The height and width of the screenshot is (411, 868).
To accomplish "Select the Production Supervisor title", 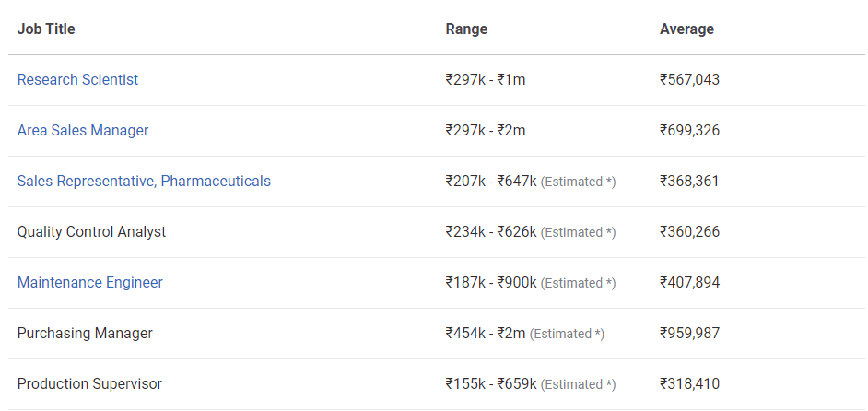I will (89, 384).
